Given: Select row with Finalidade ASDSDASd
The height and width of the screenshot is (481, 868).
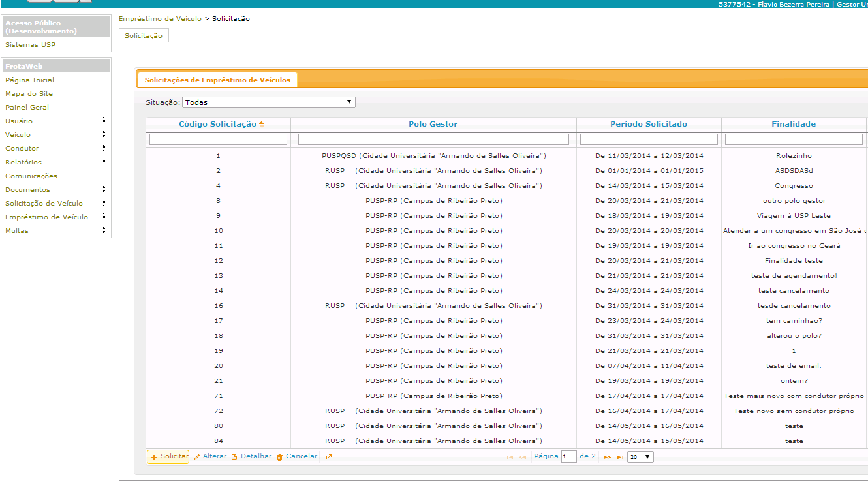Looking at the screenshot, I should 506,171.
